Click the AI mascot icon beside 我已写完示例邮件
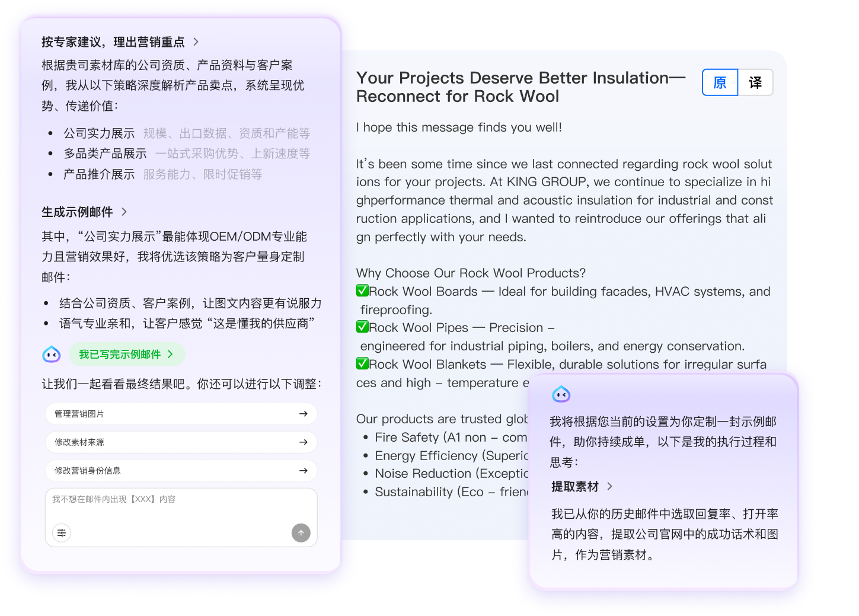Screen dimensions: 859x616 pyautogui.click(x=52, y=354)
